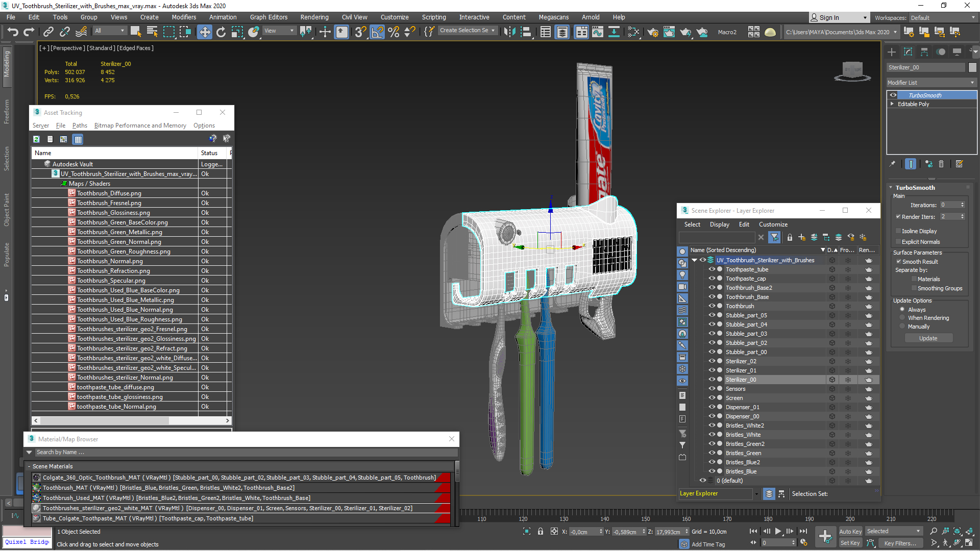Enable the Explicit Normals checkbox

pyautogui.click(x=898, y=242)
